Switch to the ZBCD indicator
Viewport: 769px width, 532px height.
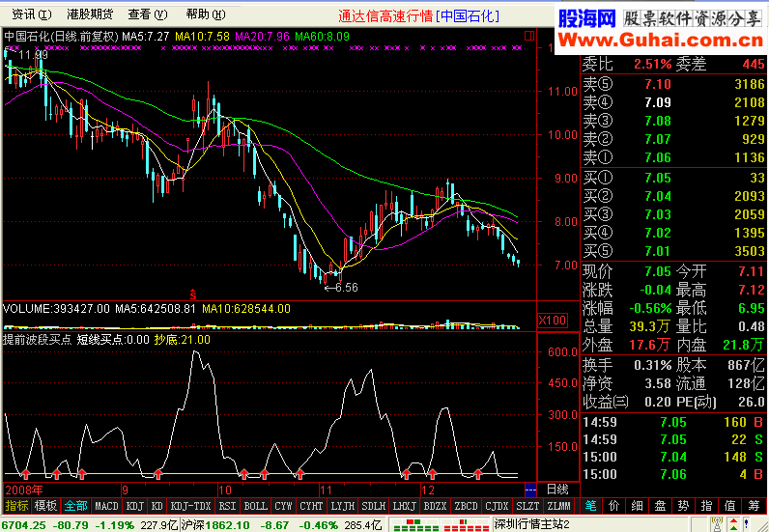(466, 506)
